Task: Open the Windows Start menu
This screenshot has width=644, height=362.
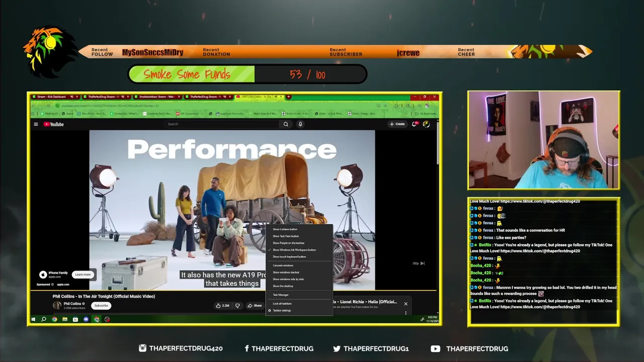Action: click(33, 319)
